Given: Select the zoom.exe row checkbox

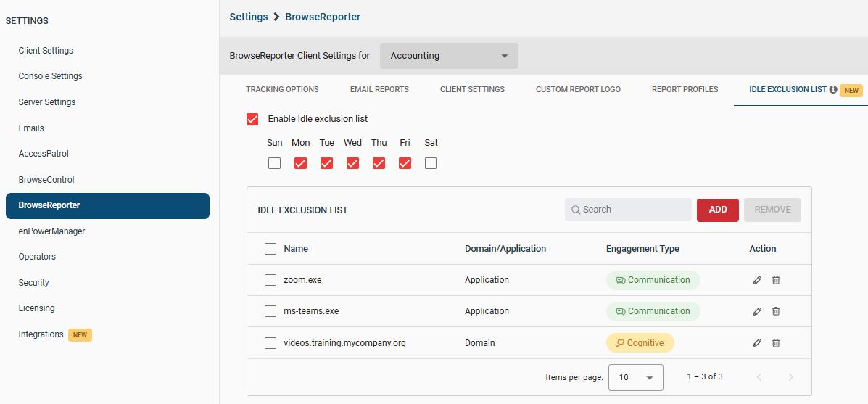Looking at the screenshot, I should point(270,280).
